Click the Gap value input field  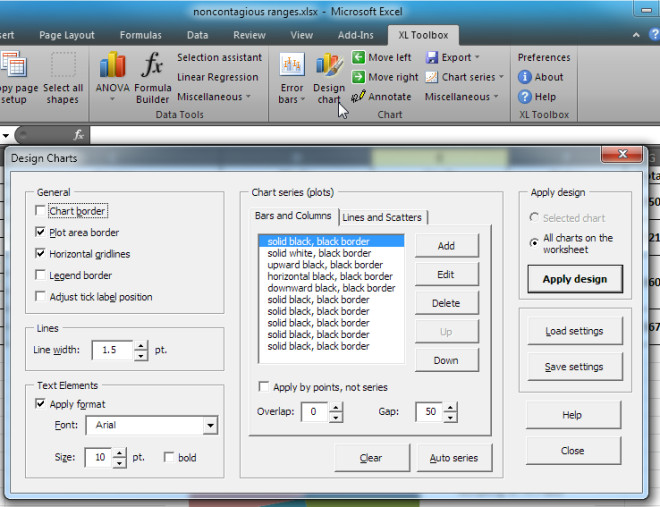(x=429, y=411)
